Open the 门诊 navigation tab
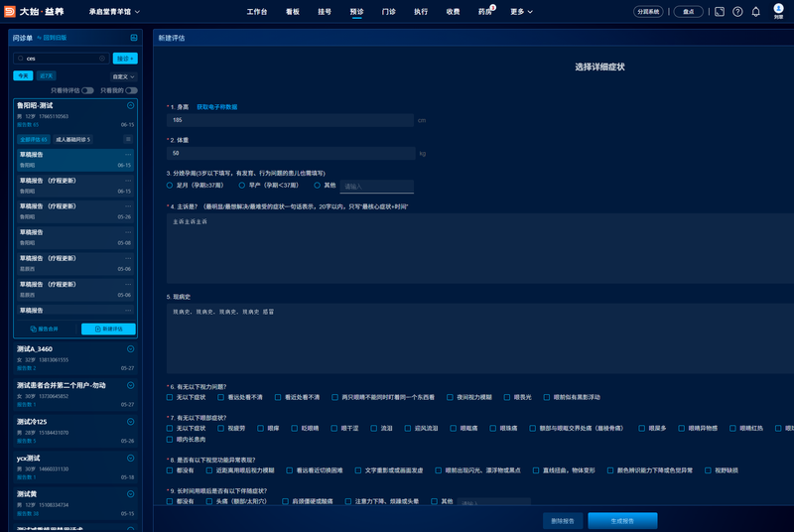 click(389, 12)
